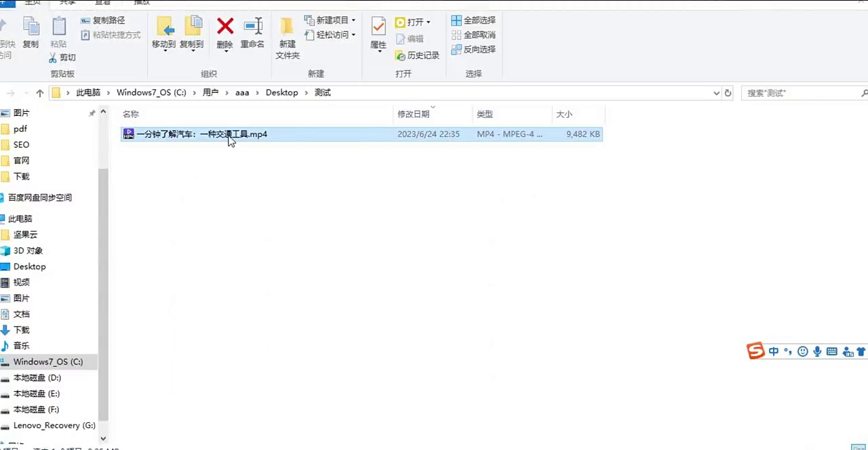Sort by the 大小 column header

click(x=578, y=114)
